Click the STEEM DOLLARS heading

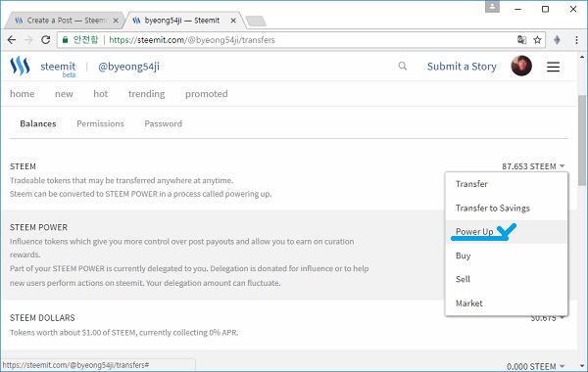[42, 318]
